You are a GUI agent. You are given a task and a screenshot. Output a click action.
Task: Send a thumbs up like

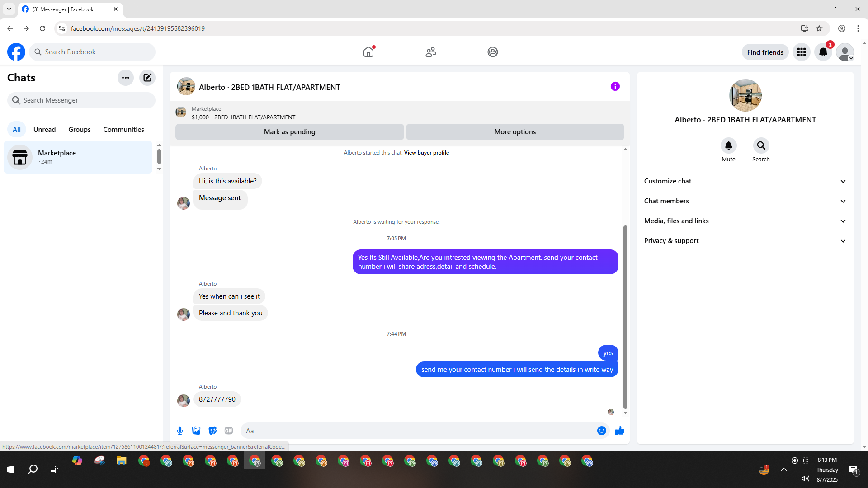tap(620, 431)
